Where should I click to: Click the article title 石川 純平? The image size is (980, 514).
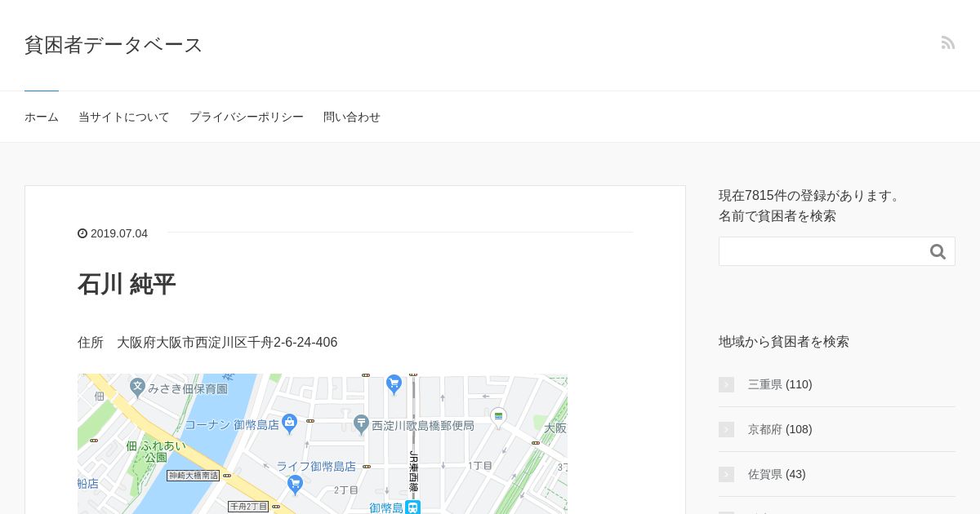[x=127, y=284]
